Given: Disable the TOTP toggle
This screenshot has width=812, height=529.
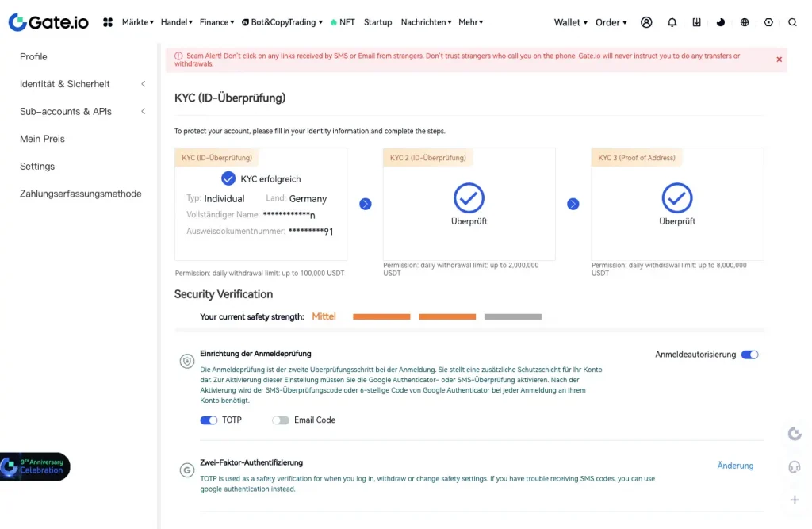Looking at the screenshot, I should pos(209,420).
